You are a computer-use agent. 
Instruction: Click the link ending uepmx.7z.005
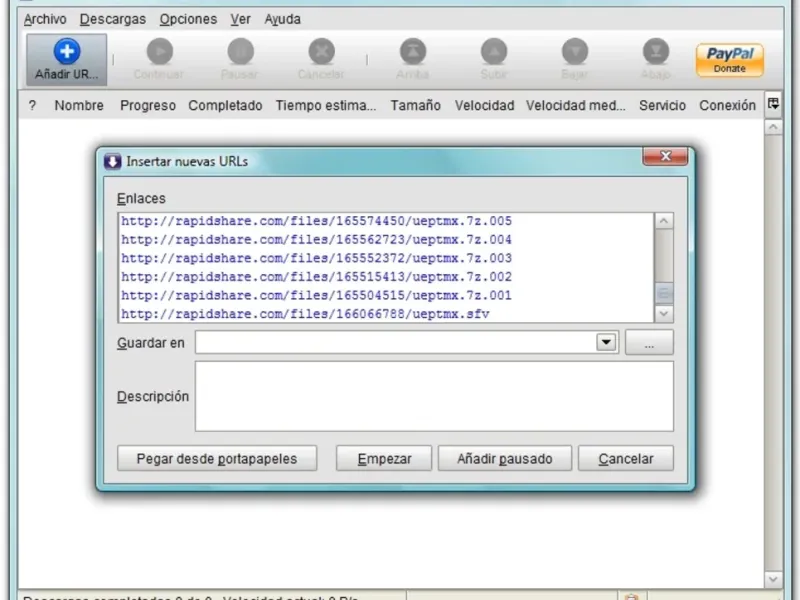coord(316,221)
